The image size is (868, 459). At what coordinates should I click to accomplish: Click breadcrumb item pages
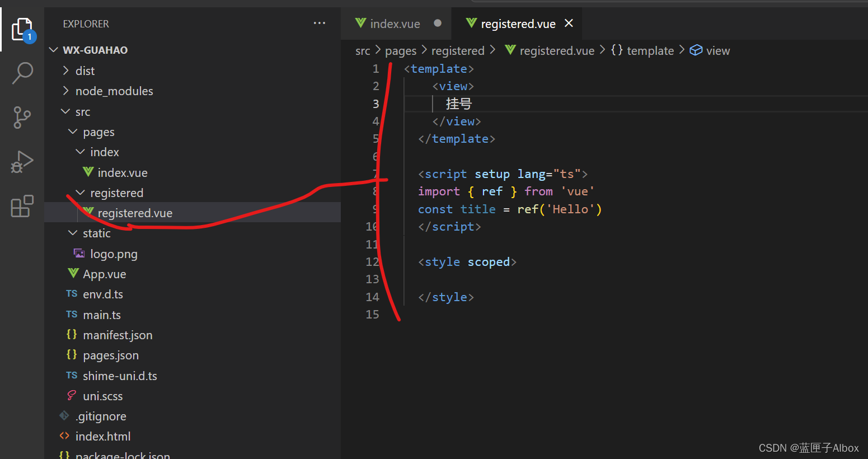point(401,51)
